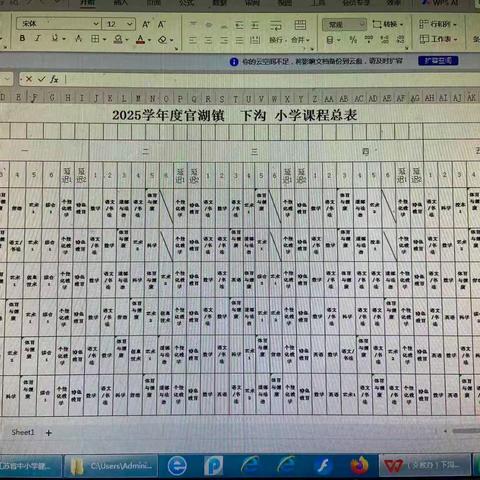Confirm entry with the checkmark icon
The height and width of the screenshot is (480, 480).
[x=42, y=79]
